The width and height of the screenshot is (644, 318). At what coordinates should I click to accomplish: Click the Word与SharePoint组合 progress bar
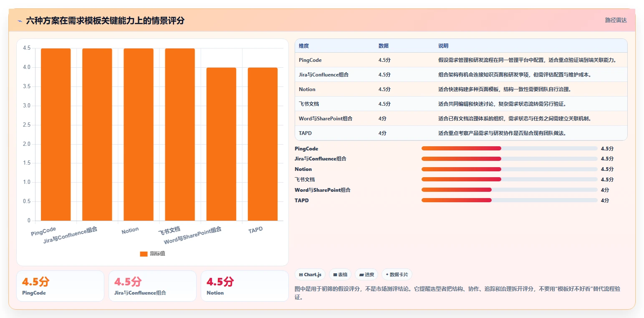[x=510, y=190]
